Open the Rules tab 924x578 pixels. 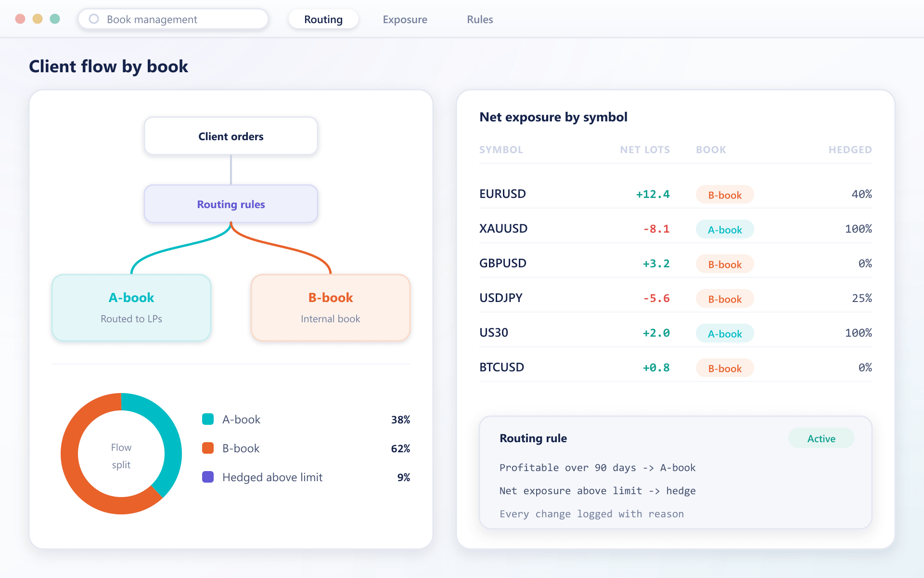pos(480,19)
